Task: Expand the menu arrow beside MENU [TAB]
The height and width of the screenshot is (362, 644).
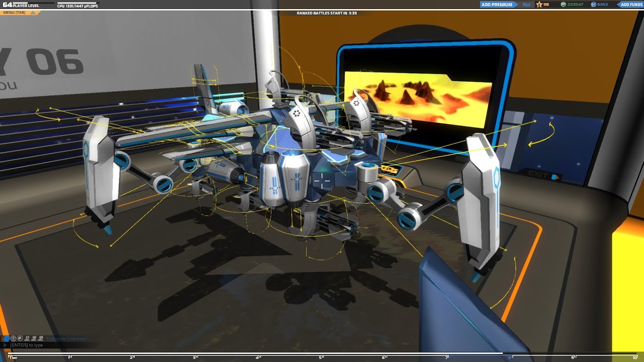Action: click(34, 12)
